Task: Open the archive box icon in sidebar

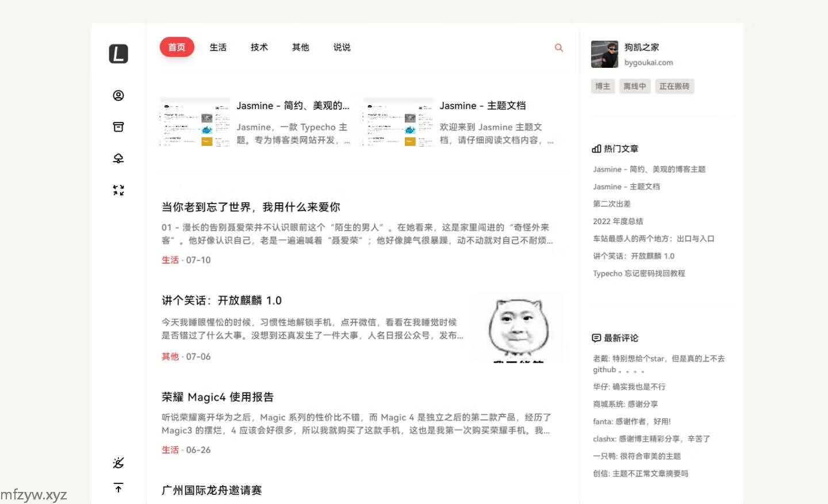Action: 118,127
